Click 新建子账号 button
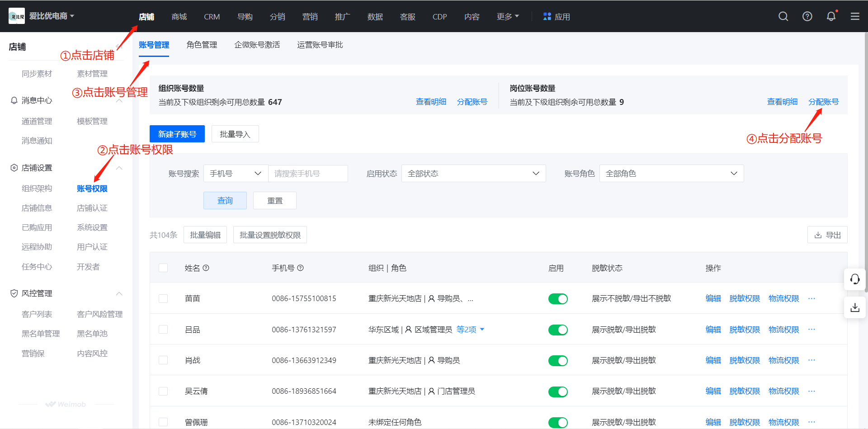 click(177, 134)
